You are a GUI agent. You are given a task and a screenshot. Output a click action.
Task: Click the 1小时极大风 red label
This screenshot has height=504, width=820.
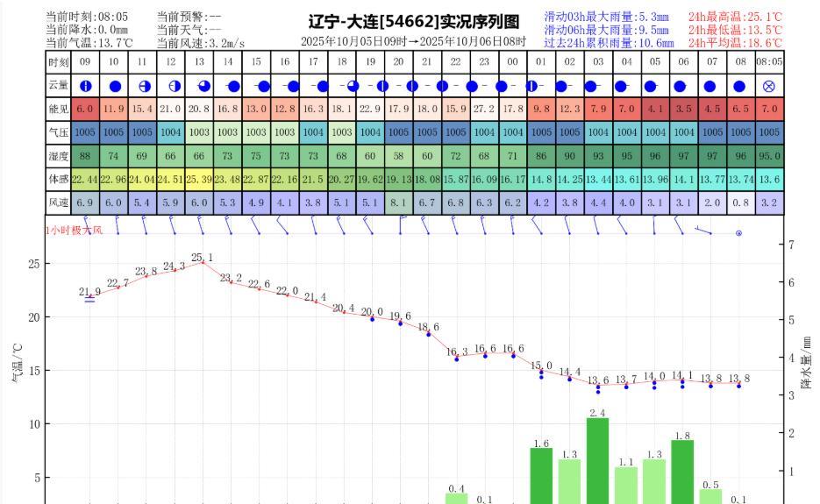(x=74, y=230)
